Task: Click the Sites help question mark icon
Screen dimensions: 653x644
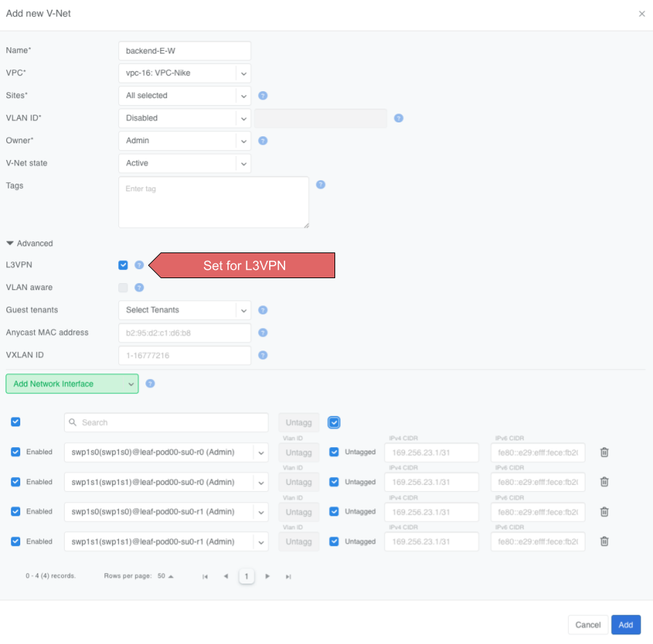Action: 262,95
